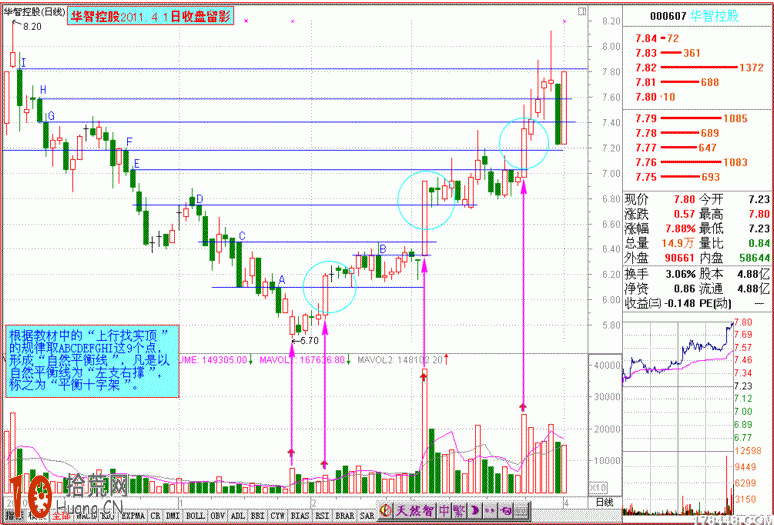Viewport: 774px width, 525px height.
Task: Click the 8.20 high price marker
Action: (x=33, y=26)
